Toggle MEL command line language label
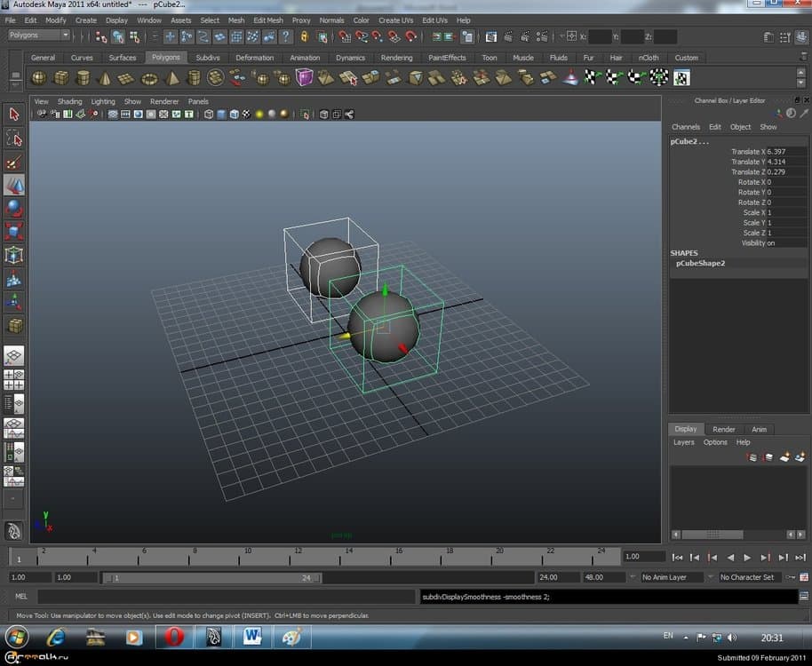The width and height of the screenshot is (812, 666). pos(20,597)
